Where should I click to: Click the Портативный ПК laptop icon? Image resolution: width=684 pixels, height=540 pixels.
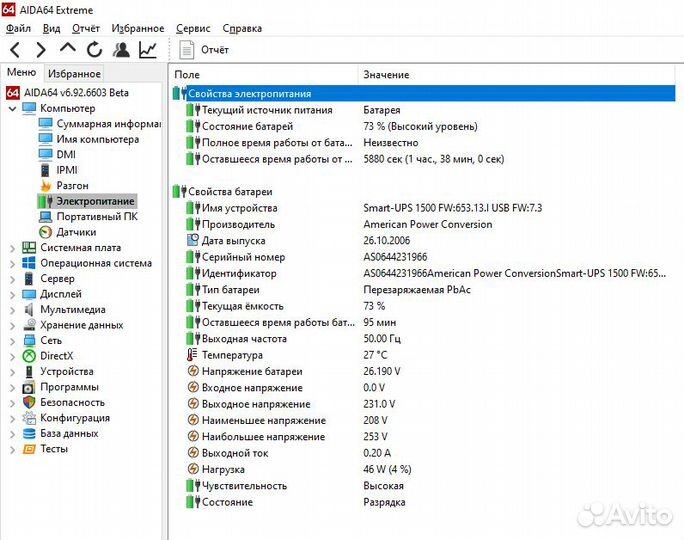pyautogui.click(x=45, y=217)
